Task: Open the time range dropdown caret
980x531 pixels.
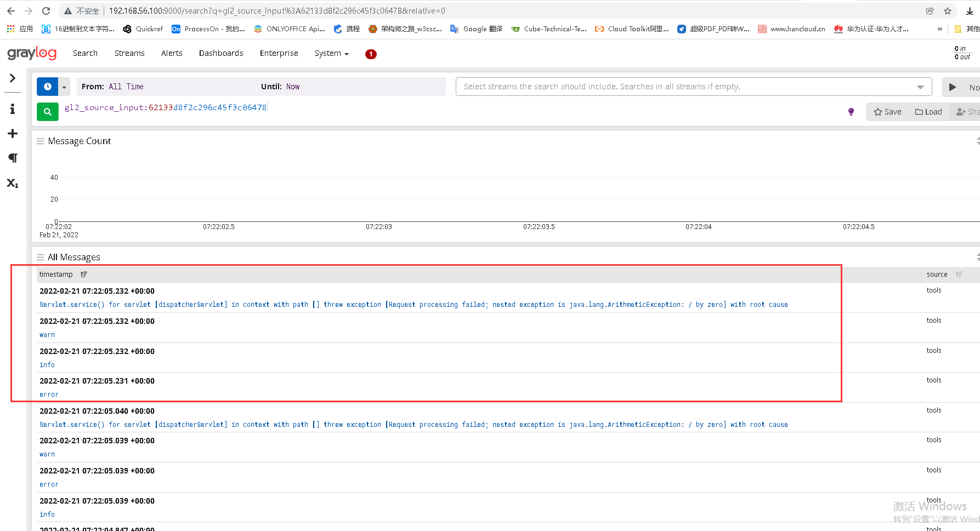Action: (64, 87)
